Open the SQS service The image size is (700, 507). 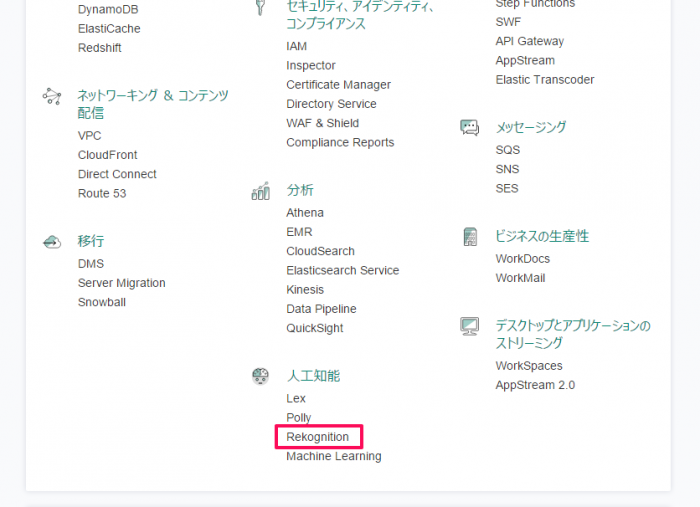(x=508, y=150)
